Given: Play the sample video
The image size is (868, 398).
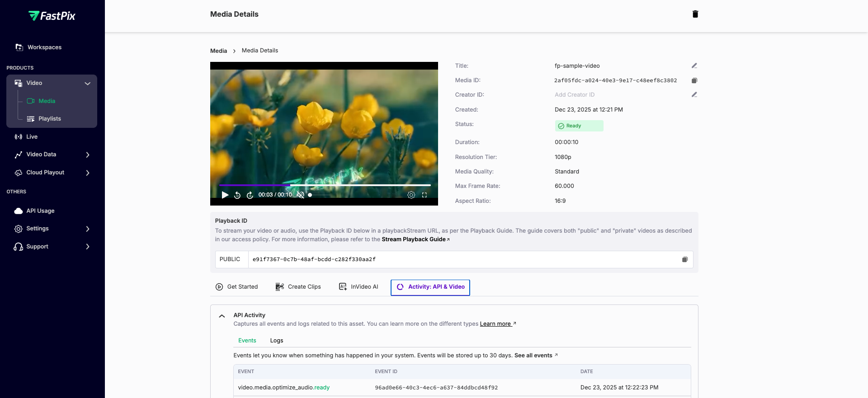Looking at the screenshot, I should [225, 195].
